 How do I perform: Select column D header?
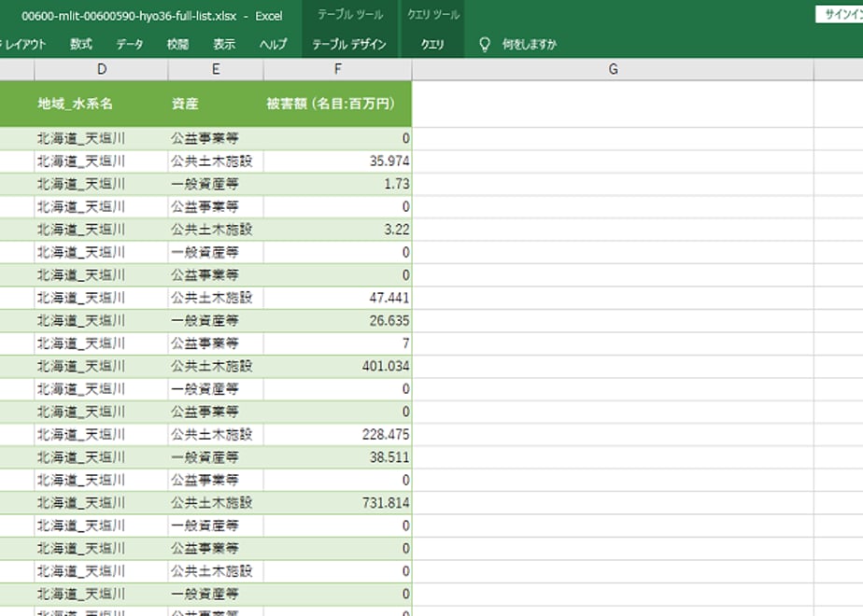pos(101,69)
